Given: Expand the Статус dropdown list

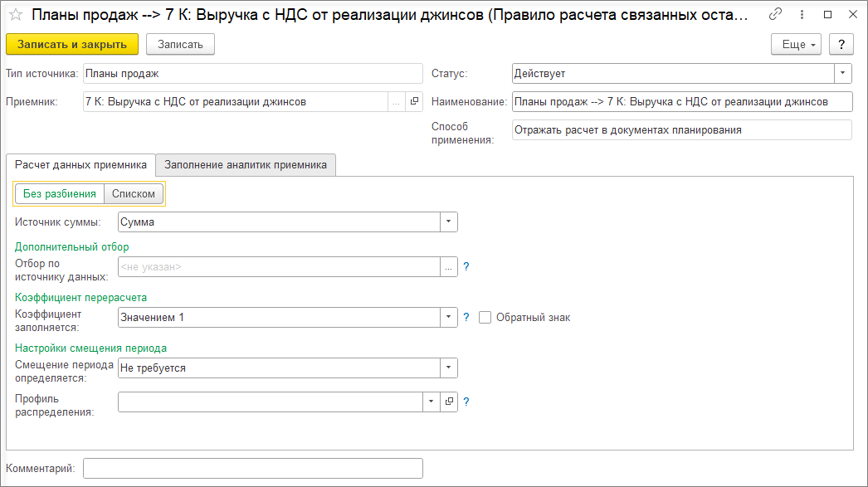Looking at the screenshot, I should [843, 74].
